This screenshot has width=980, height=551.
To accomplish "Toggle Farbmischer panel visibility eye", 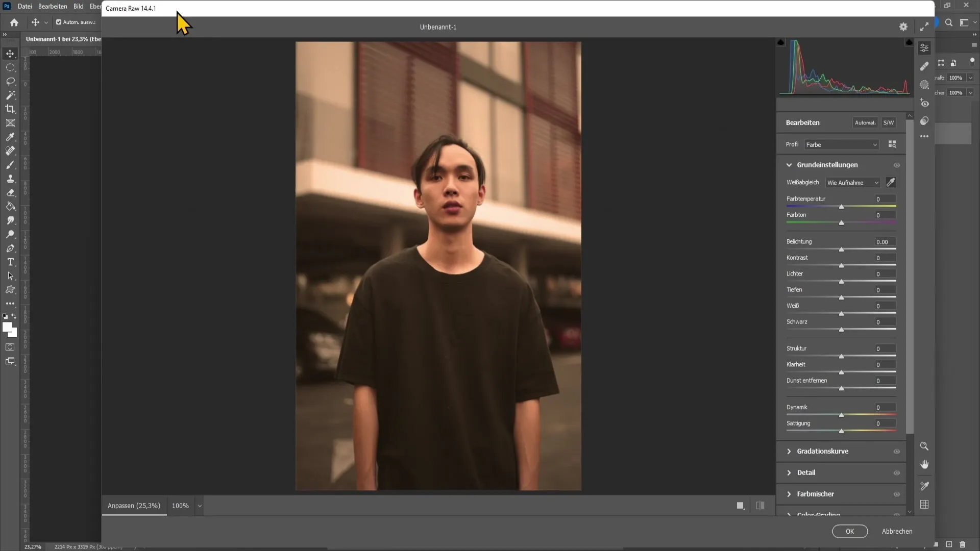I will click(x=897, y=494).
